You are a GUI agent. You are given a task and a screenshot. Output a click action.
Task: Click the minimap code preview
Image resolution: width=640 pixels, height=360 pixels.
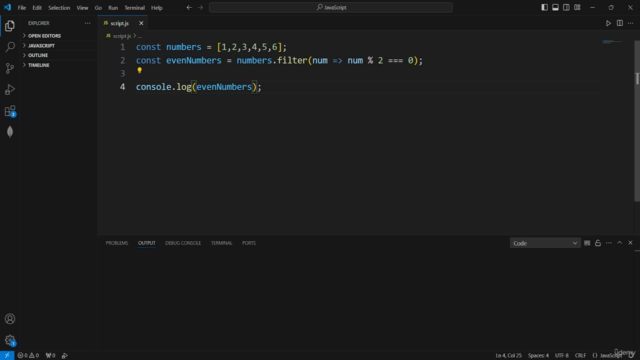coord(612,42)
